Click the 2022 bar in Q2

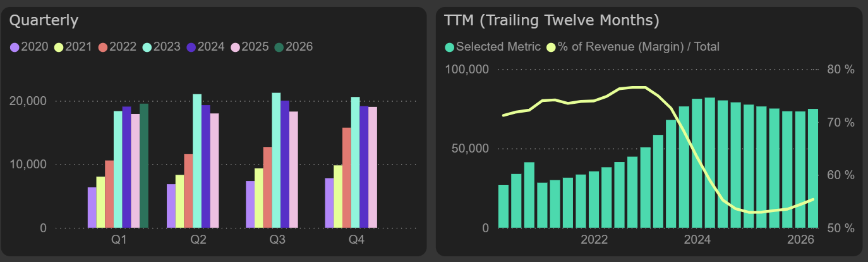[189, 190]
